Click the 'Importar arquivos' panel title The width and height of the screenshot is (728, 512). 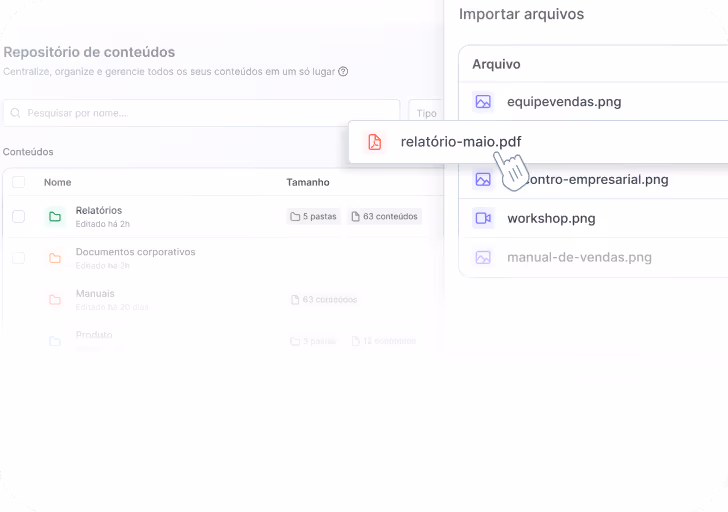[x=521, y=14]
